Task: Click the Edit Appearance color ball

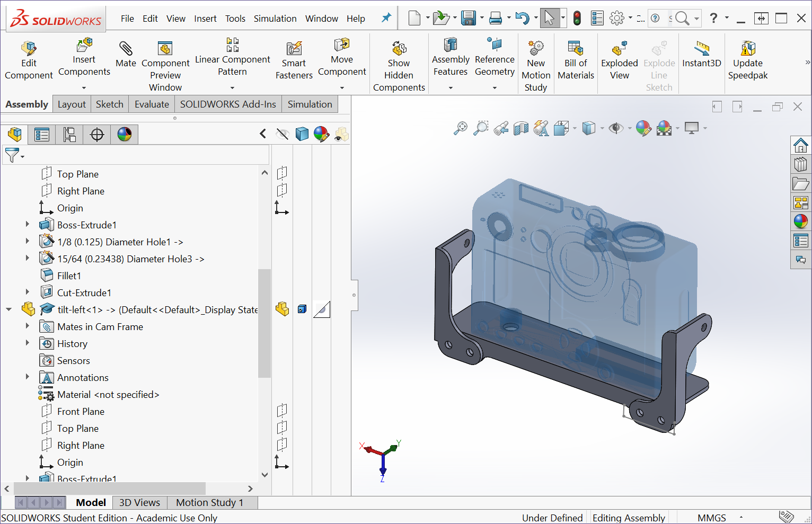Action: [643, 128]
